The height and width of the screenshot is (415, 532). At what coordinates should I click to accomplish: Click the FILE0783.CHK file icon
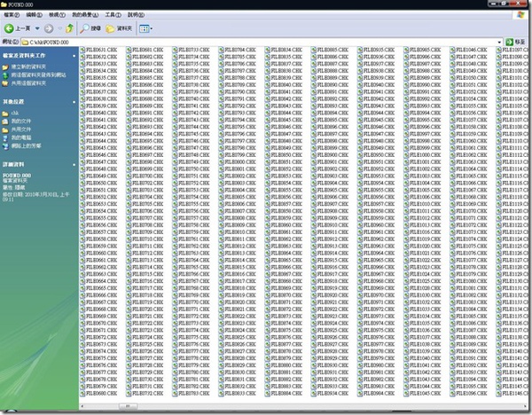175,394
